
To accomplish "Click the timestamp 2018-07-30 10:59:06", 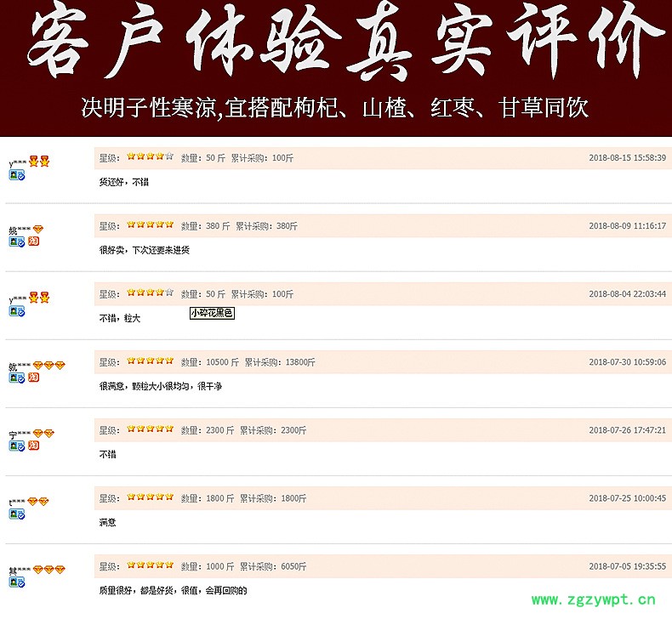I will 627,362.
